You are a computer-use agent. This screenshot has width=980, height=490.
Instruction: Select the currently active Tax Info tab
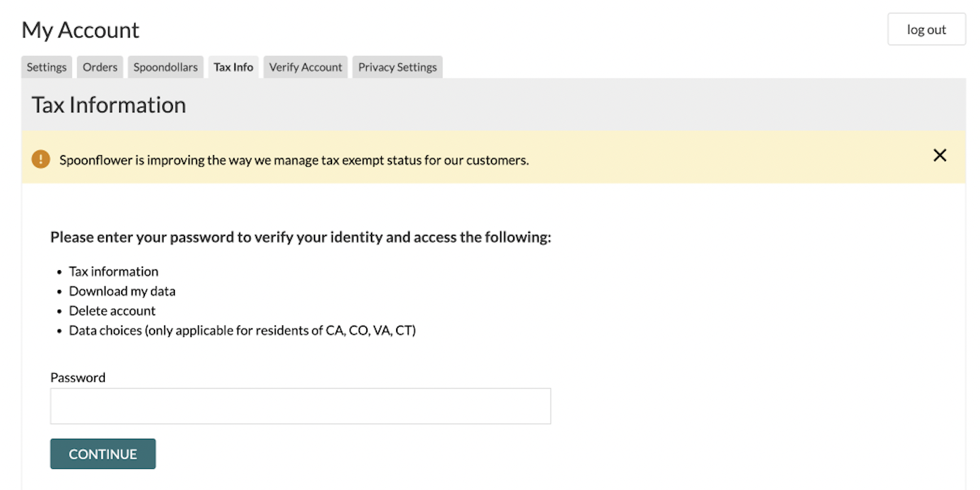[233, 67]
